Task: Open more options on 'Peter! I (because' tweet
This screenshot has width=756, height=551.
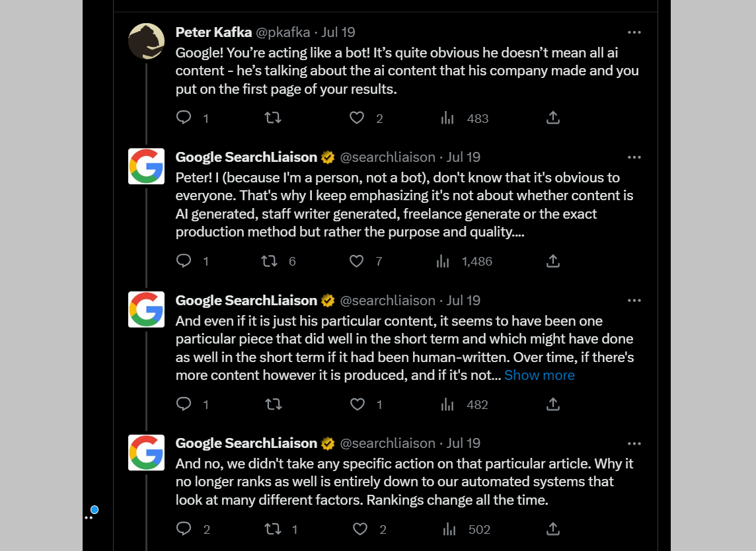Action: pyautogui.click(x=634, y=157)
